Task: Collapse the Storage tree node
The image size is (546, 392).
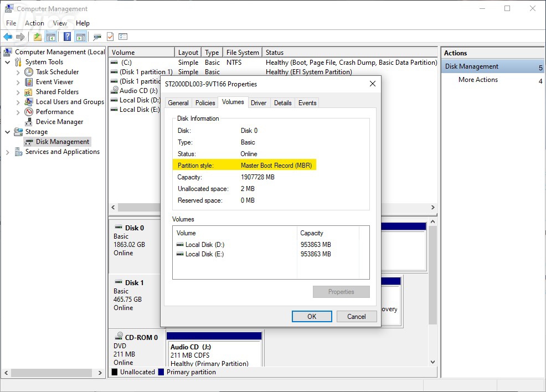Action: pyautogui.click(x=8, y=132)
